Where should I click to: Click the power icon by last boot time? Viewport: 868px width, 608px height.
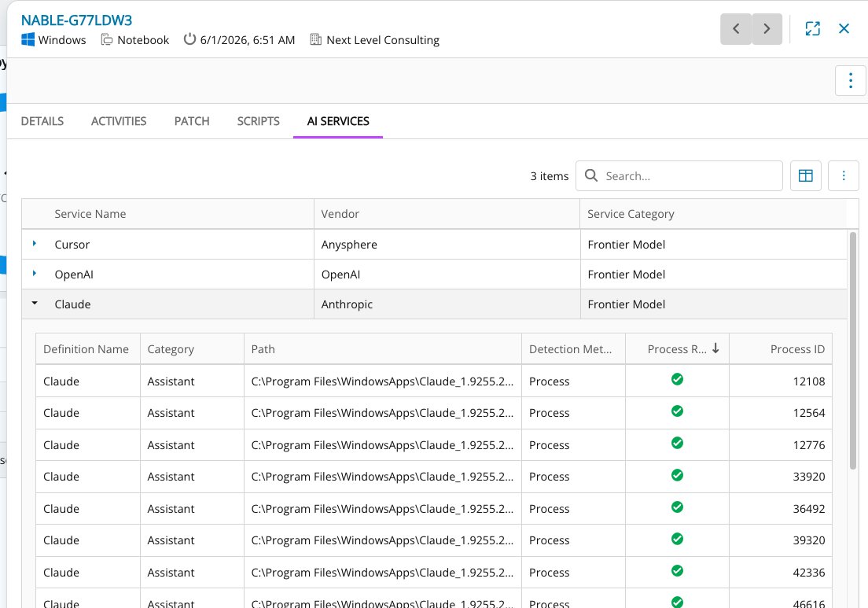click(189, 39)
